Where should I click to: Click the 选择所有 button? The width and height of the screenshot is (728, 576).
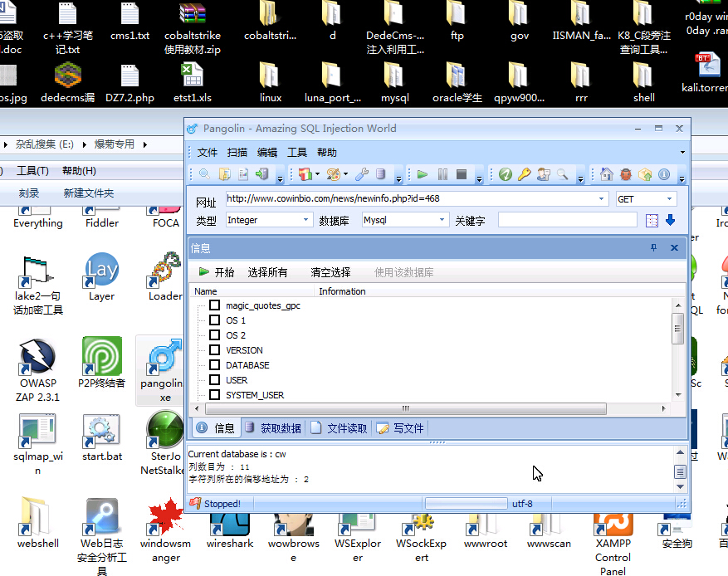pos(267,272)
